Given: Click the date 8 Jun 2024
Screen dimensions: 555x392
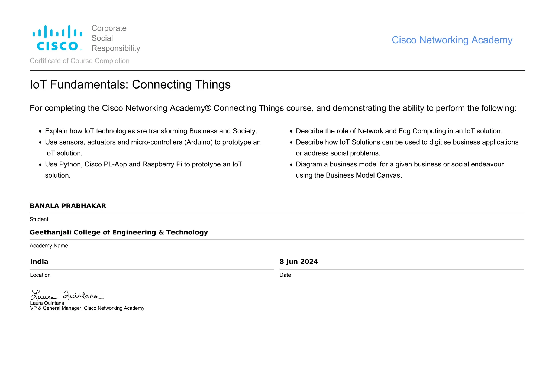Looking at the screenshot, I should pyautogui.click(x=299, y=262).
